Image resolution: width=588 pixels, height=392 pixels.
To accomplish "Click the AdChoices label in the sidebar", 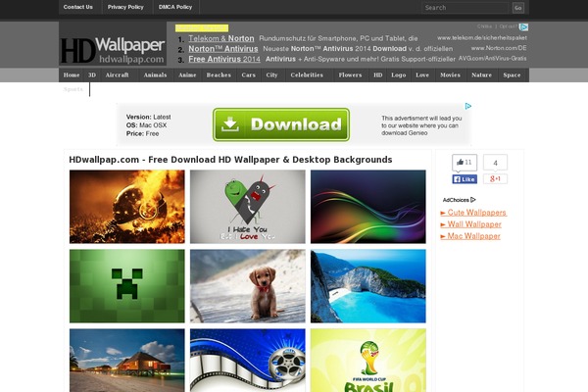I will (460, 200).
